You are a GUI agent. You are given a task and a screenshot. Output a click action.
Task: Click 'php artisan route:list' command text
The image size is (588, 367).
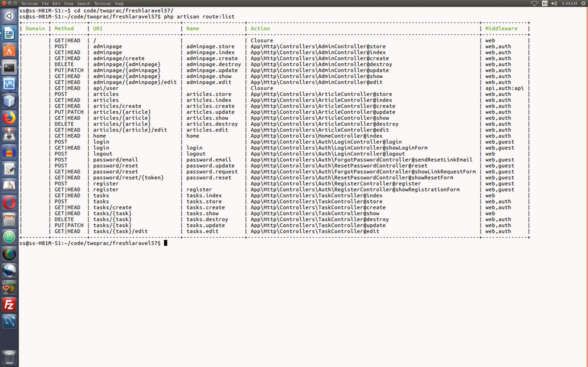pyautogui.click(x=199, y=17)
